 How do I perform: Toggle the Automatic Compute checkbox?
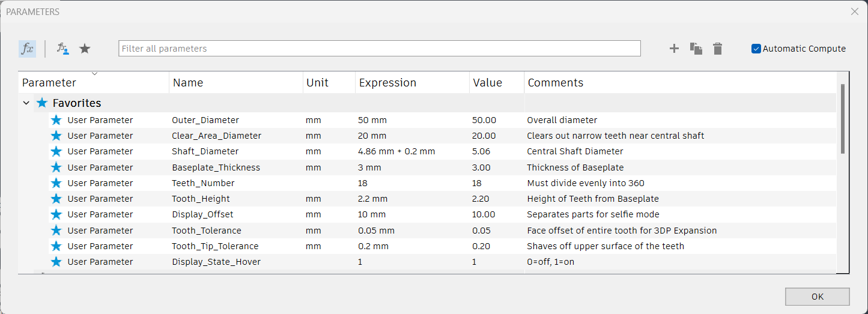(756, 49)
